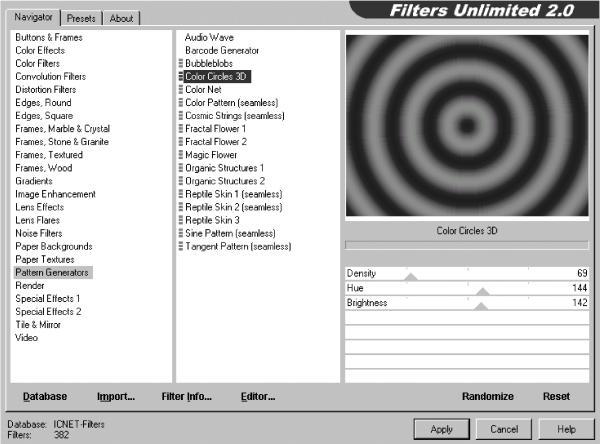
Task: Click the icon beside Magic Flower
Action: pos(181,155)
